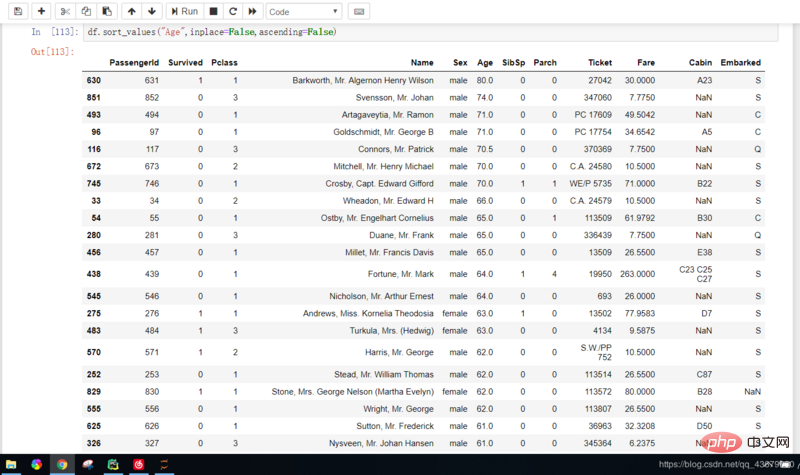
Task: Click the SibSp column header
Action: 513,62
